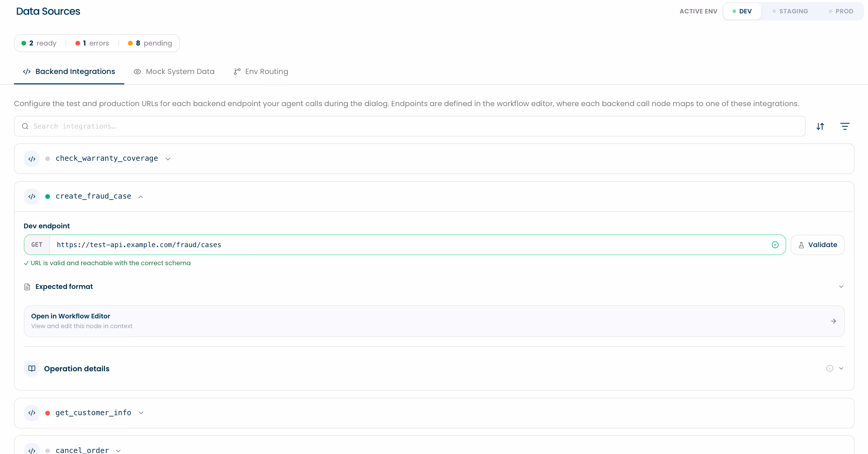Expand get_customer_info integration
The height and width of the screenshot is (454, 868).
(x=141, y=413)
